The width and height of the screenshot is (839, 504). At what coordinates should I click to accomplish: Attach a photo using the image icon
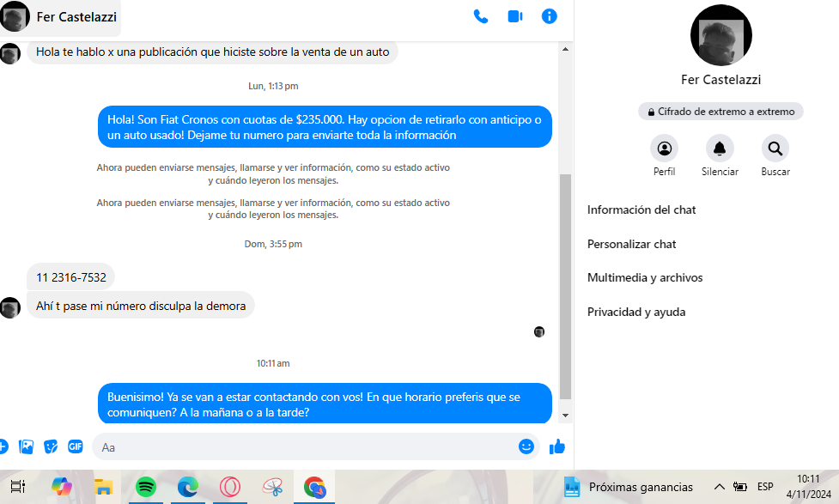click(27, 446)
